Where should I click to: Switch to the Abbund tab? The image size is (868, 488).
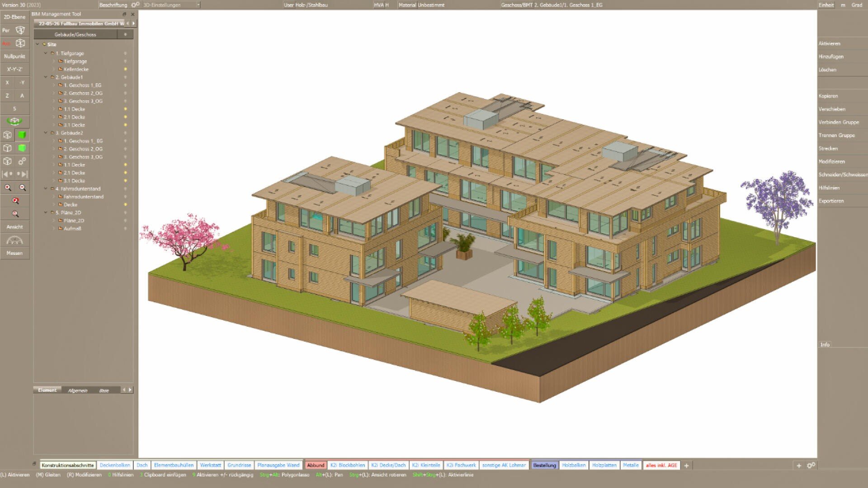coord(316,465)
